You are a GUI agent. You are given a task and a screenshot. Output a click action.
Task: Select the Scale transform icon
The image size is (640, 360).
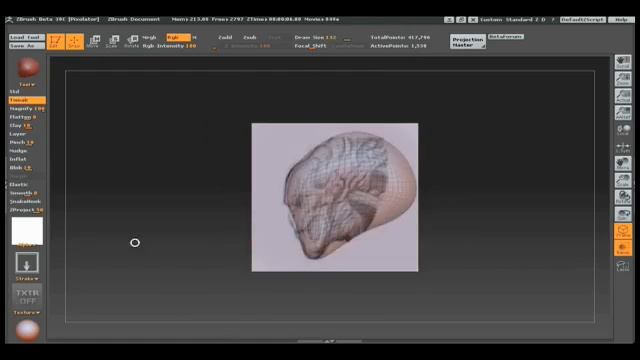point(112,41)
